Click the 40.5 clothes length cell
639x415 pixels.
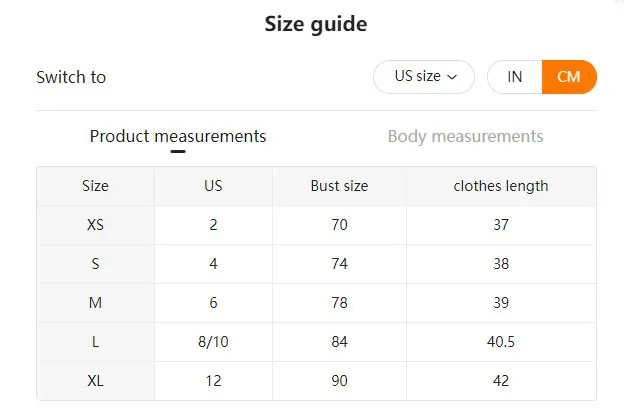tap(501, 342)
